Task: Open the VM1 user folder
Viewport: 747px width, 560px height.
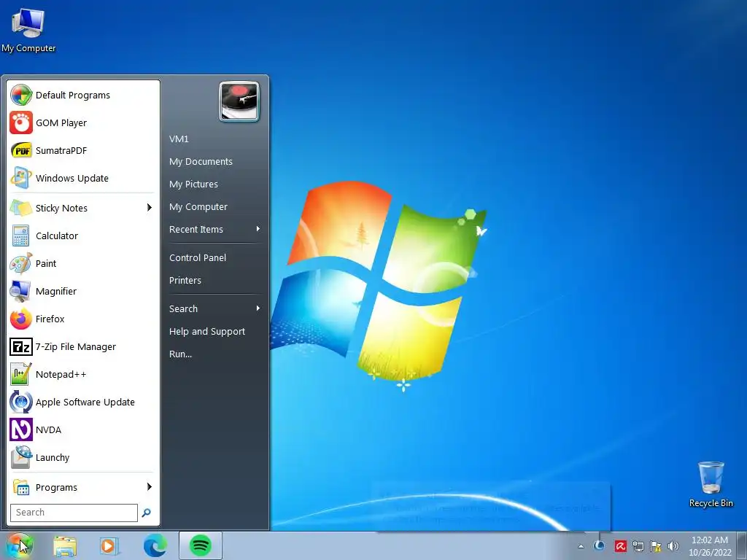Action: click(179, 139)
